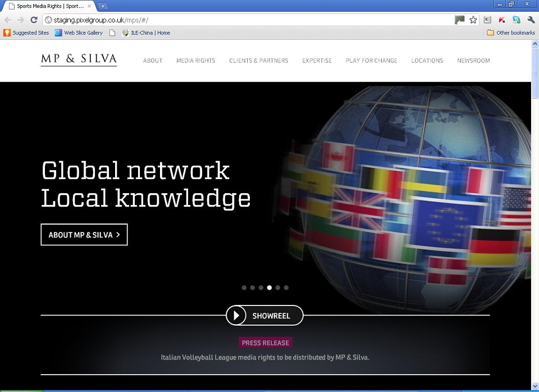Open Other bookmarks folder

point(511,33)
